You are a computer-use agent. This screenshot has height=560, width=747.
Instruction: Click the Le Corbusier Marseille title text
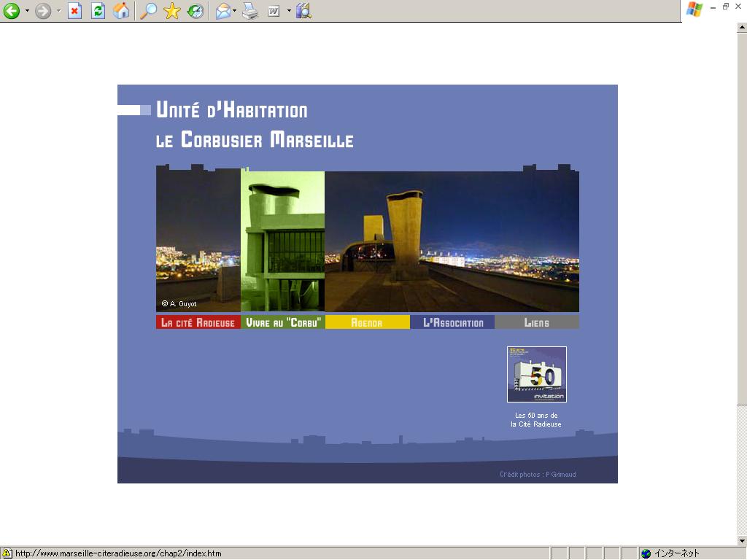tap(255, 139)
